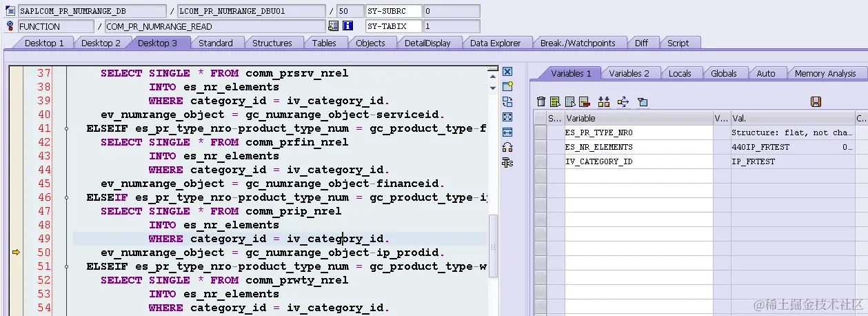Click the SY-SUBRC field
The width and height of the screenshot is (868, 316).
click(394, 11)
